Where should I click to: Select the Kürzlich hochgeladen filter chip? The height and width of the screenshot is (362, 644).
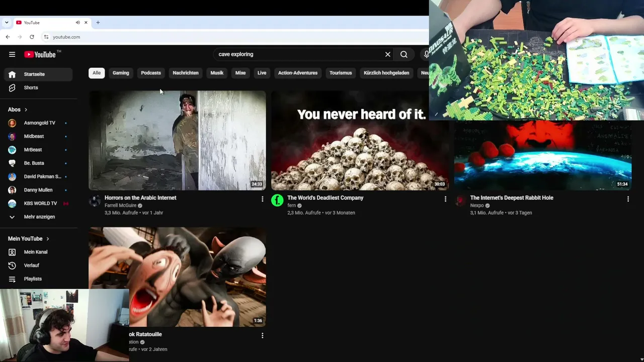386,73
